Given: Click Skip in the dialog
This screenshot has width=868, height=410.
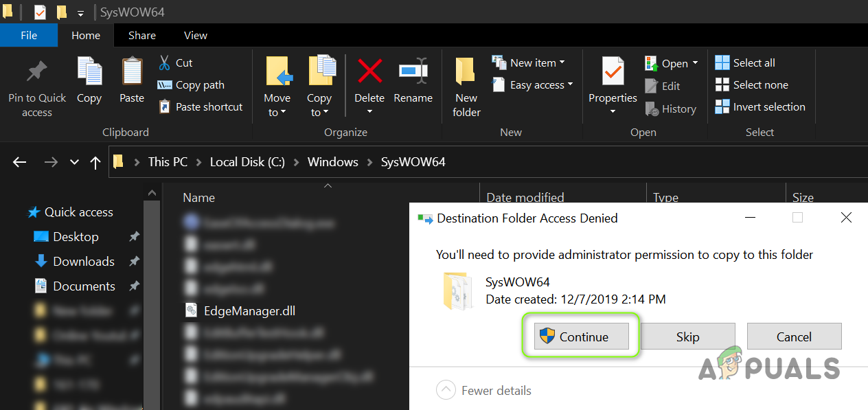Looking at the screenshot, I should click(687, 337).
